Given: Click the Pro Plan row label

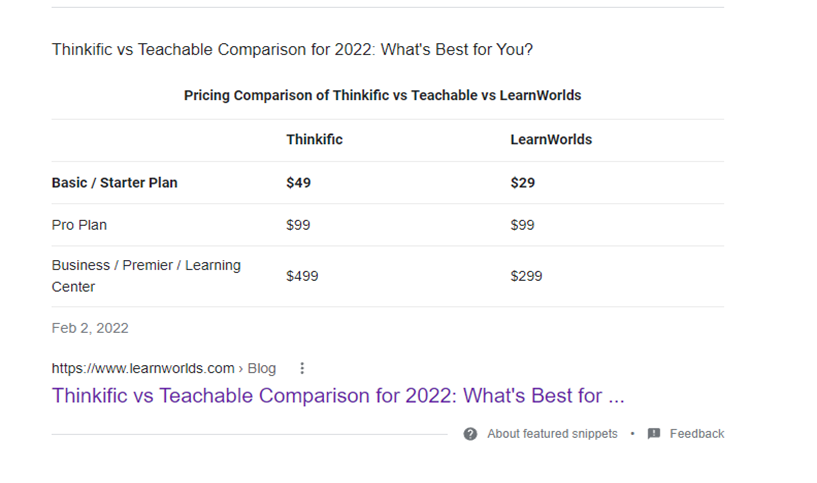Looking at the screenshot, I should [79, 225].
